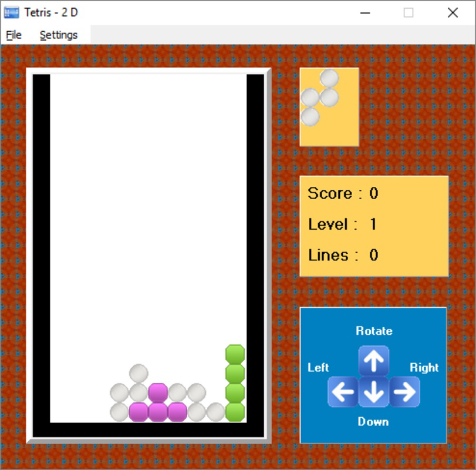This screenshot has width=476, height=470.
Task: Click the Lines : 0 text
Action: (x=343, y=255)
